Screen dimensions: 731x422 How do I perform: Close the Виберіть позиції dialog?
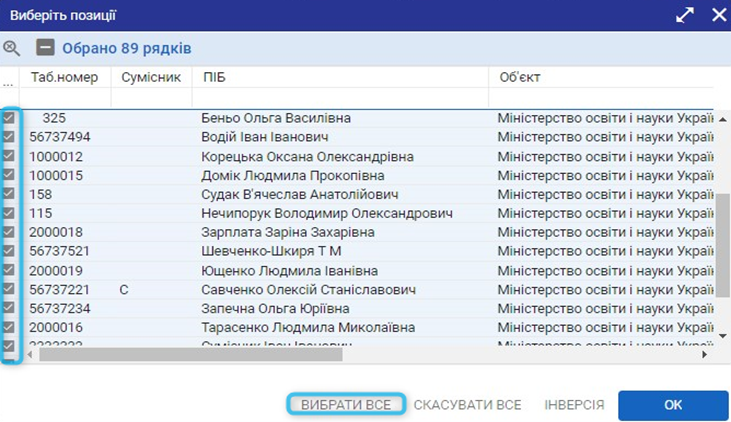[717, 15]
